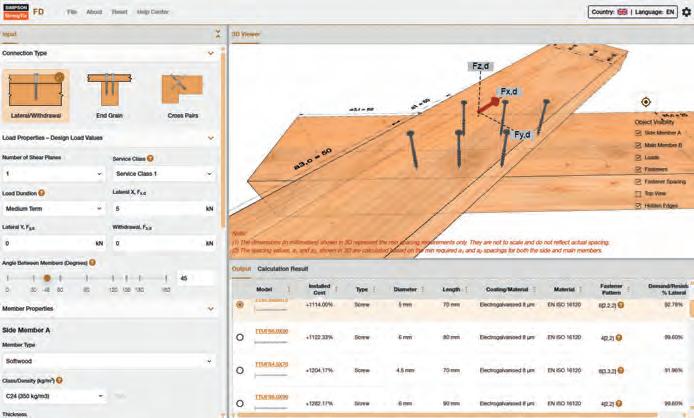Viewport: 694px width, 418px height.
Task: Select the Cross Pairs connection type
Action: tap(183, 95)
